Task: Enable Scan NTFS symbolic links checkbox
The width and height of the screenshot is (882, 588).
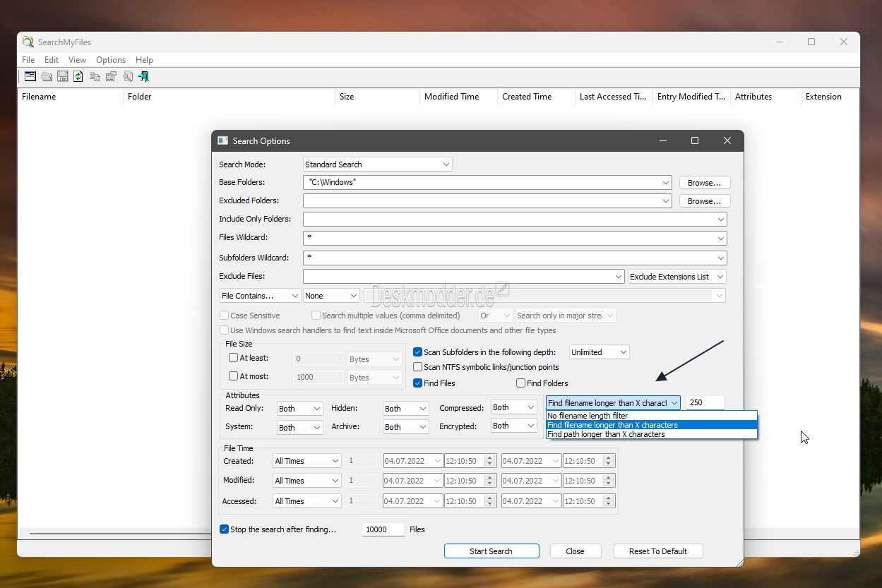Action: pyautogui.click(x=417, y=367)
